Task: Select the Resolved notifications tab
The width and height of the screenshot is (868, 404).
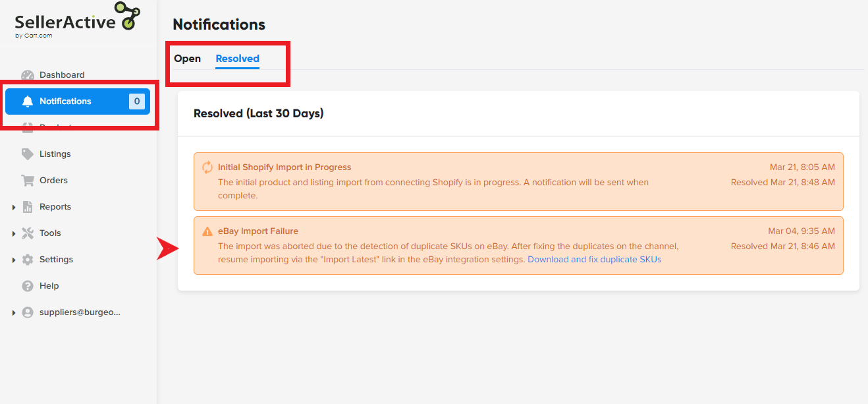Action: 237,59
